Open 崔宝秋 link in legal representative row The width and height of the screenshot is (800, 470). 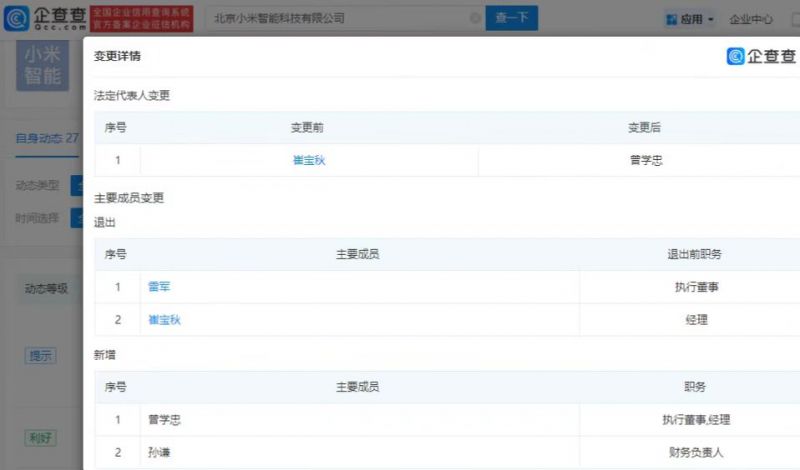pyautogui.click(x=309, y=160)
